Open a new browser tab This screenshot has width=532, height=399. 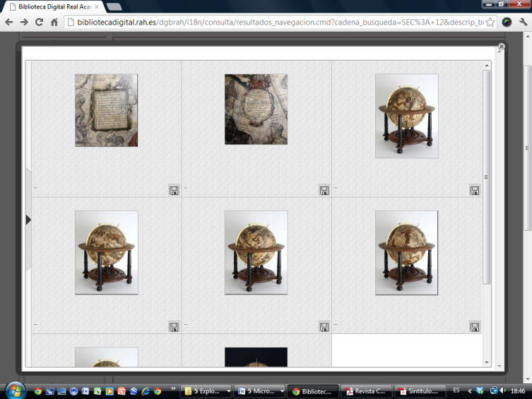[x=114, y=7]
